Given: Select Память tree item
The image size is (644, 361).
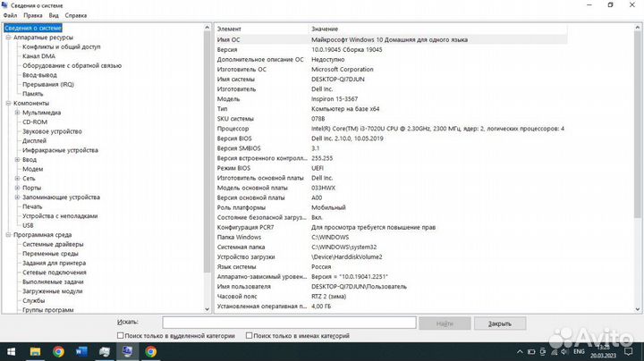Looking at the screenshot, I should point(32,94).
